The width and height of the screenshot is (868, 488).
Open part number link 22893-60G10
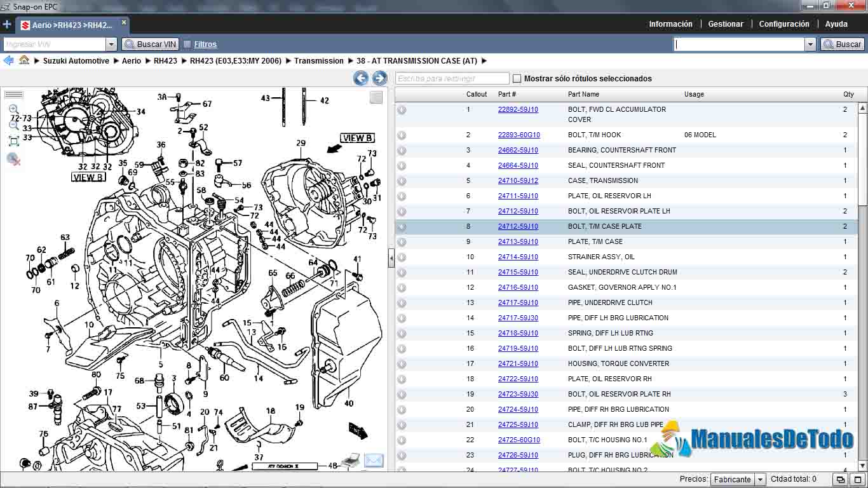519,135
